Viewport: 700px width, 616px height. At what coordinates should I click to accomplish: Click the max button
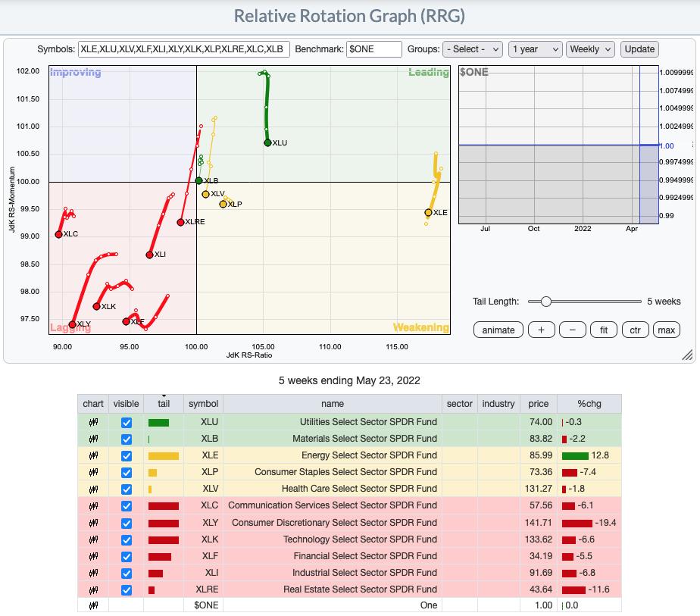pos(666,330)
